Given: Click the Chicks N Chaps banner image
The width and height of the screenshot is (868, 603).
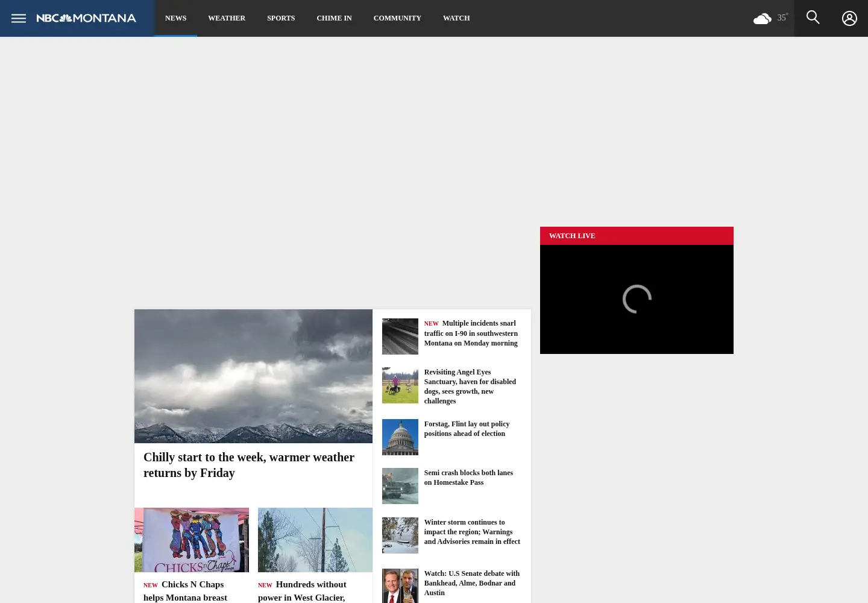Looking at the screenshot, I should (192, 540).
